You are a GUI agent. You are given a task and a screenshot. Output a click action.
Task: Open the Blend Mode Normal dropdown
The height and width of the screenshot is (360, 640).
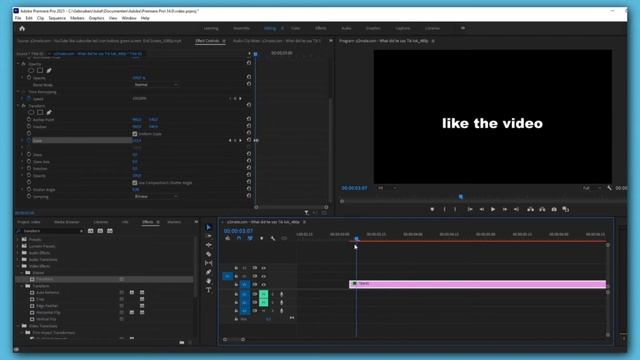[156, 84]
